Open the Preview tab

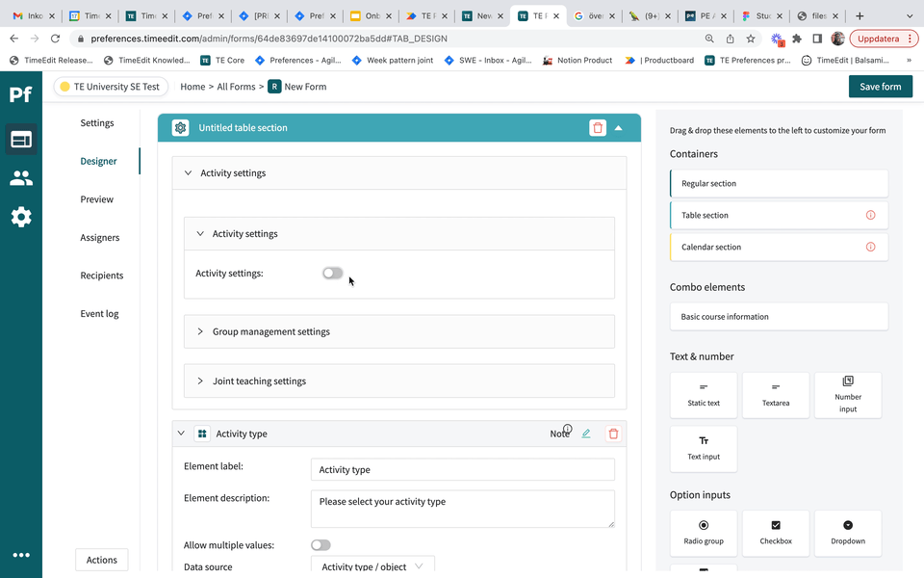(96, 199)
